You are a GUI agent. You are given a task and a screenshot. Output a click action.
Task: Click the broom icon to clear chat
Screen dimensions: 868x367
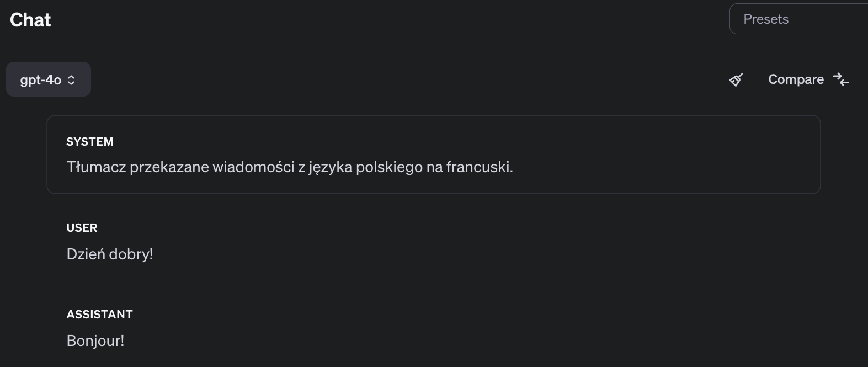(736, 80)
